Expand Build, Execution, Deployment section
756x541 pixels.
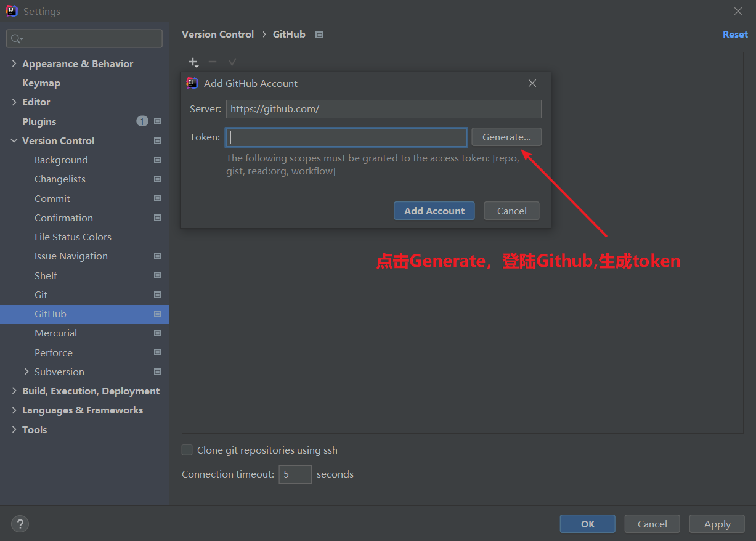[14, 391]
